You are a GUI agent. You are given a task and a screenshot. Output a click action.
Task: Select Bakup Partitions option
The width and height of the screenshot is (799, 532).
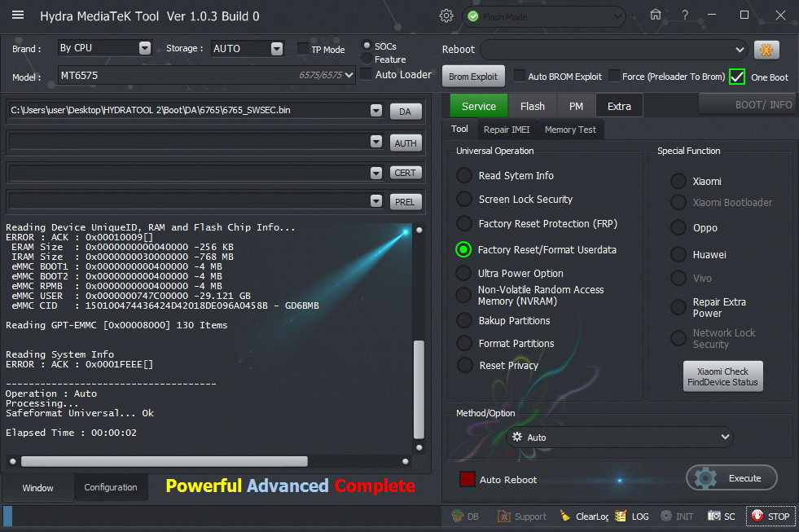(463, 320)
